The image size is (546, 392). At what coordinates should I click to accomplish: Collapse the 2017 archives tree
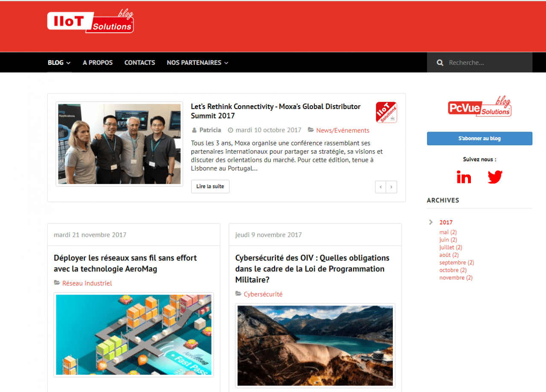pos(431,222)
